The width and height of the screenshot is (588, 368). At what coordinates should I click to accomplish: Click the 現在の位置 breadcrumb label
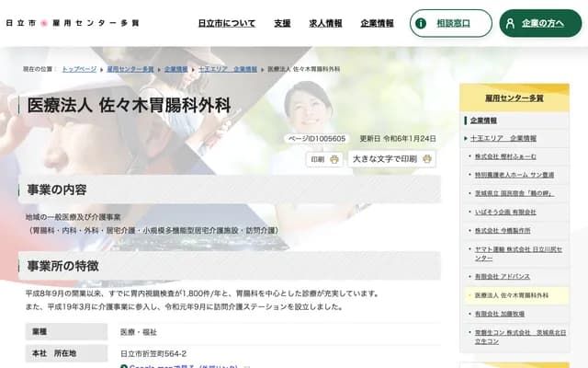click(39, 69)
